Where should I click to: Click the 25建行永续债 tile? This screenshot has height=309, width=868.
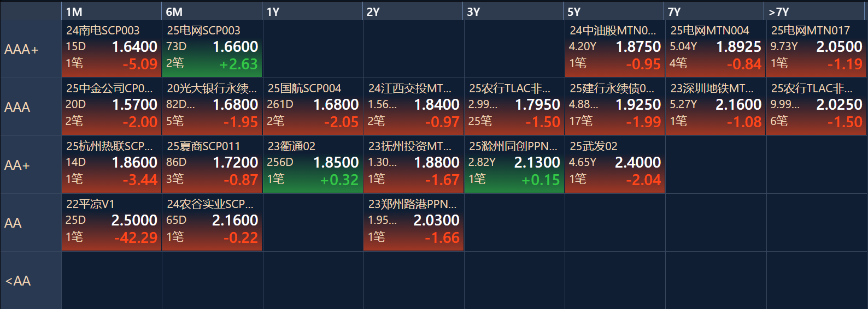[x=614, y=107]
